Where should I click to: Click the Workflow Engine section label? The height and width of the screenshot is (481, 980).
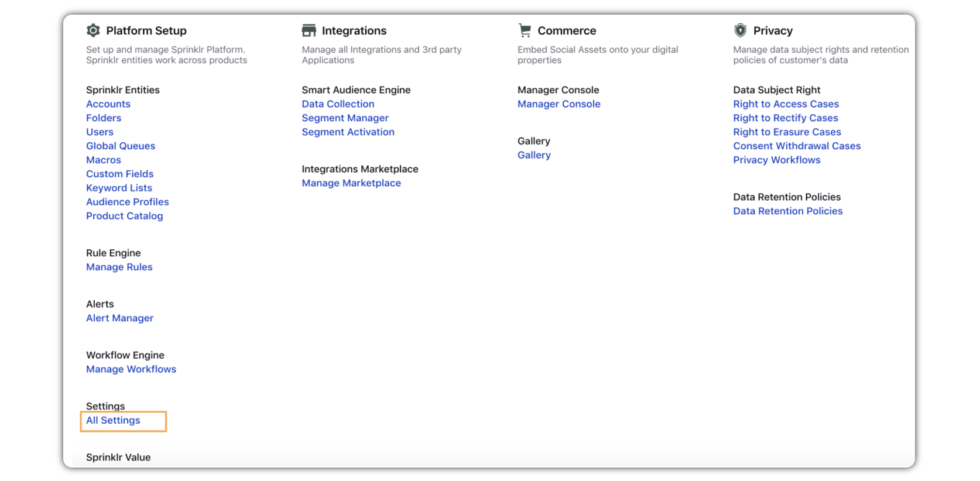coord(125,356)
